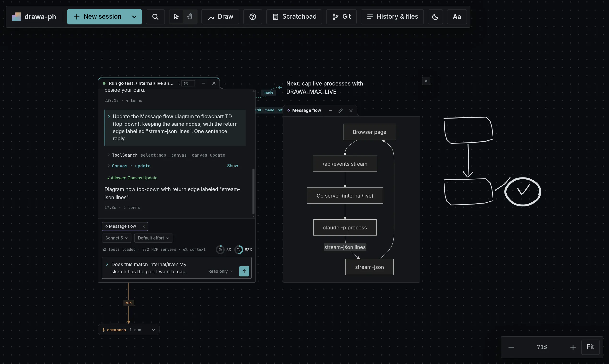Click the New session button

click(98, 17)
